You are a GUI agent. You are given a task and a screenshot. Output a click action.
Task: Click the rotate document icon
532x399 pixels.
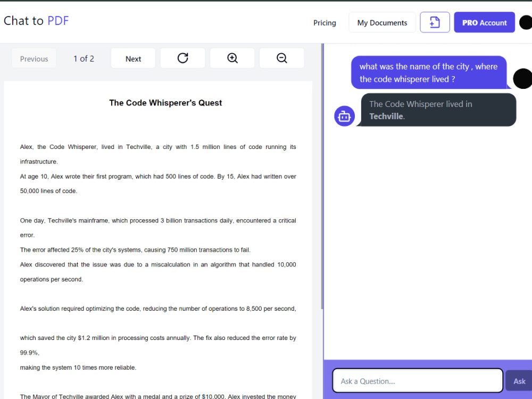tap(182, 58)
